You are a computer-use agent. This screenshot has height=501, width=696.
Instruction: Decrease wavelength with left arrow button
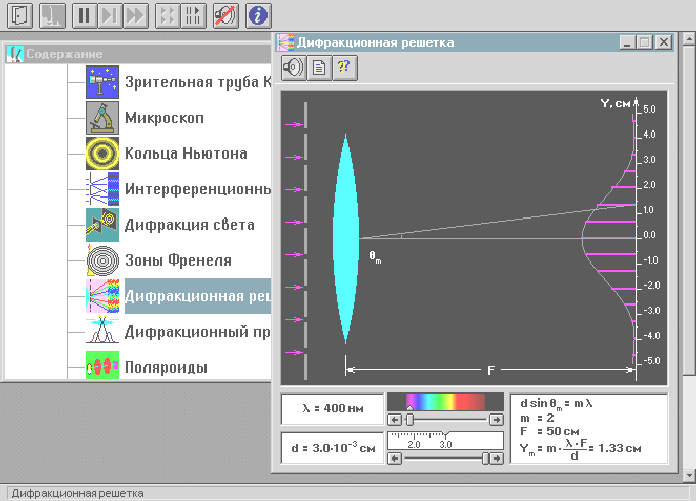point(395,420)
